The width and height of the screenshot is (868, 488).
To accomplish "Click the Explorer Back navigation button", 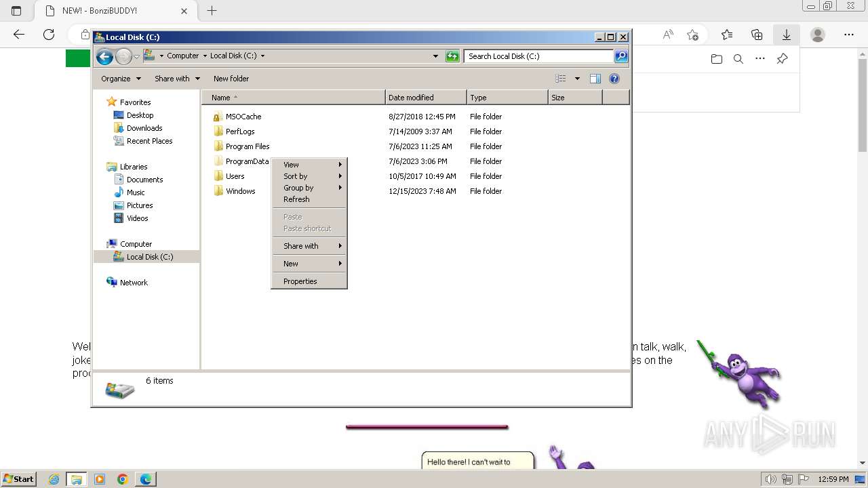I will (104, 56).
